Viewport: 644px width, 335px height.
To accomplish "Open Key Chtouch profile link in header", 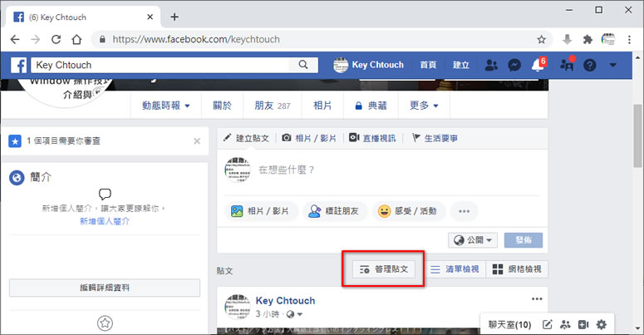I will tap(368, 65).
